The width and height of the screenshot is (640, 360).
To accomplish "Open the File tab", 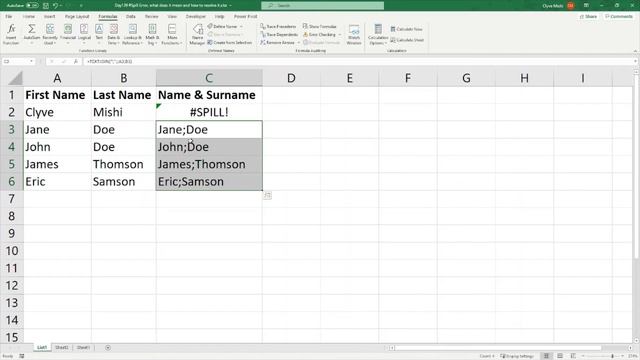I will [x=9, y=16].
